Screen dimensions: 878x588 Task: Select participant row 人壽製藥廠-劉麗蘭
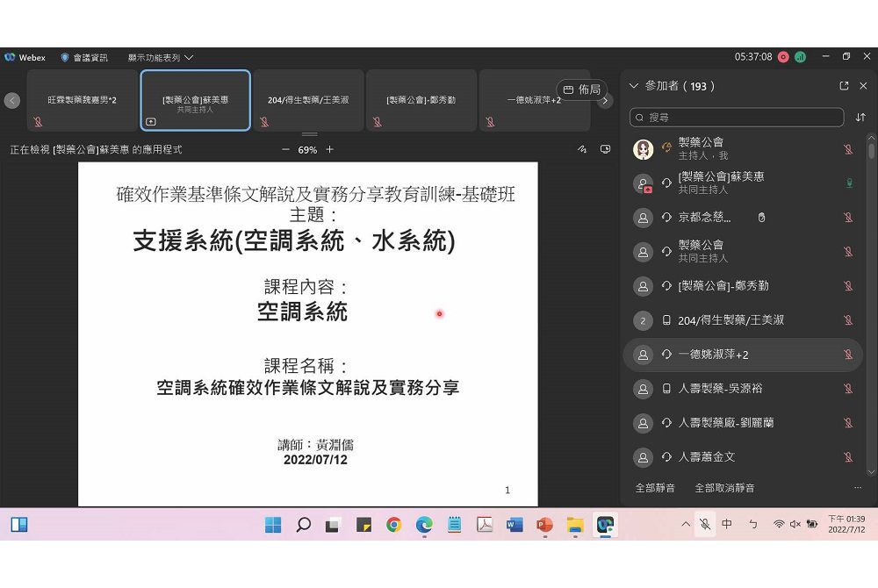click(743, 422)
